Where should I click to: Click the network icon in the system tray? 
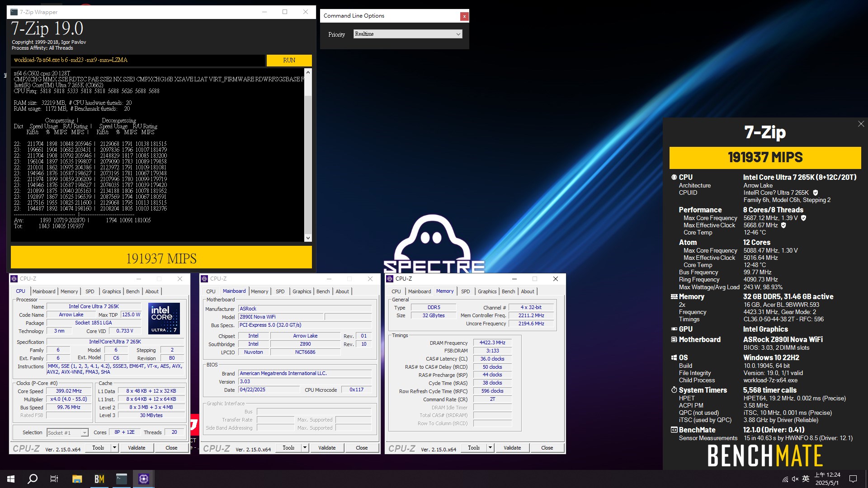[785, 479]
